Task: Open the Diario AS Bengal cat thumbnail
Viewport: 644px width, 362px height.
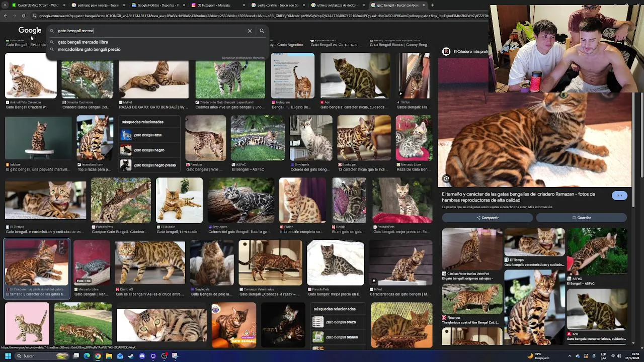Action: 150,262
